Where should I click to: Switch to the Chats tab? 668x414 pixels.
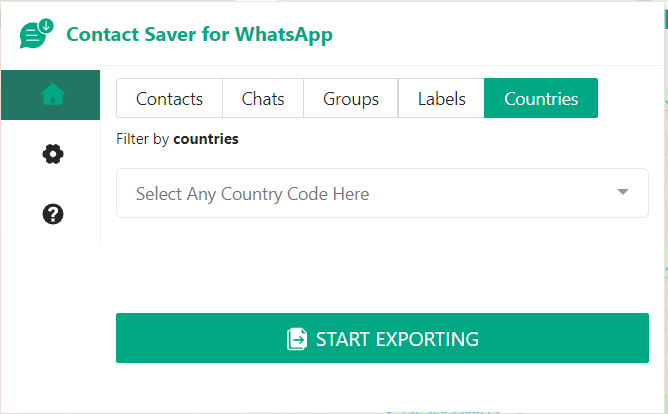[x=263, y=99]
